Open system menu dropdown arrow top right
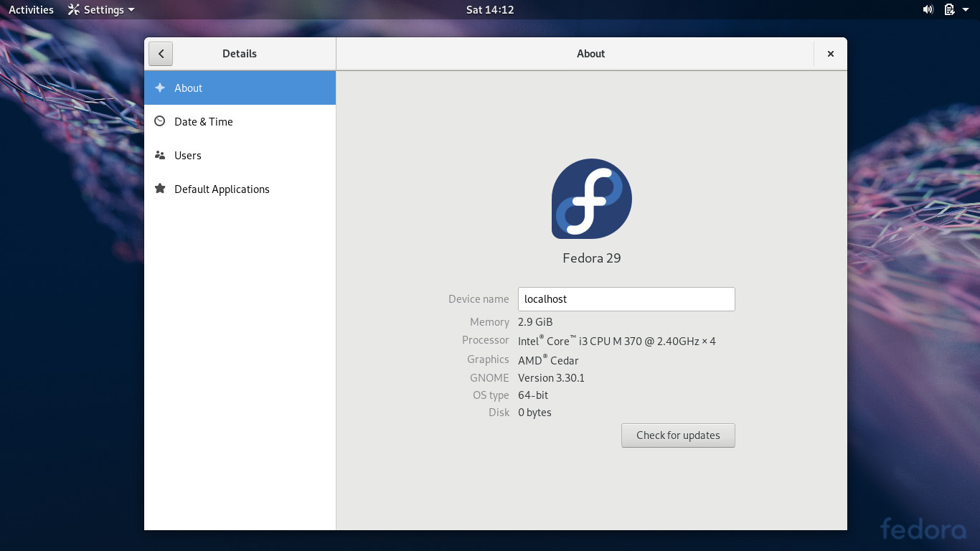 (967, 10)
